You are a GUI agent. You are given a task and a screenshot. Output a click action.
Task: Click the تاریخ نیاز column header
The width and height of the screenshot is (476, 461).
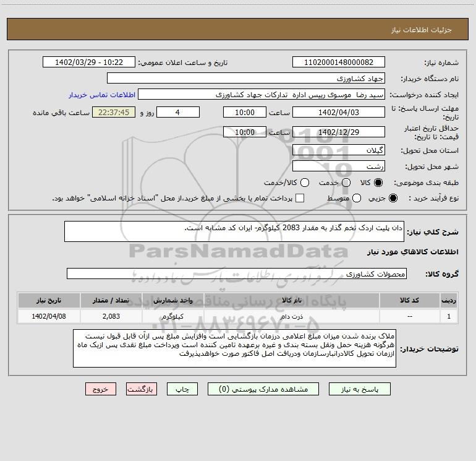49,301
